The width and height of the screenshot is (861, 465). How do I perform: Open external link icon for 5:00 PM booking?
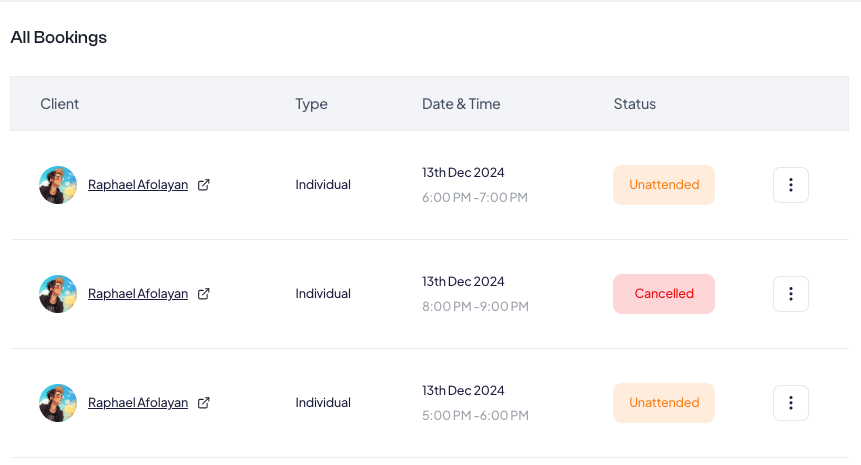click(x=204, y=403)
